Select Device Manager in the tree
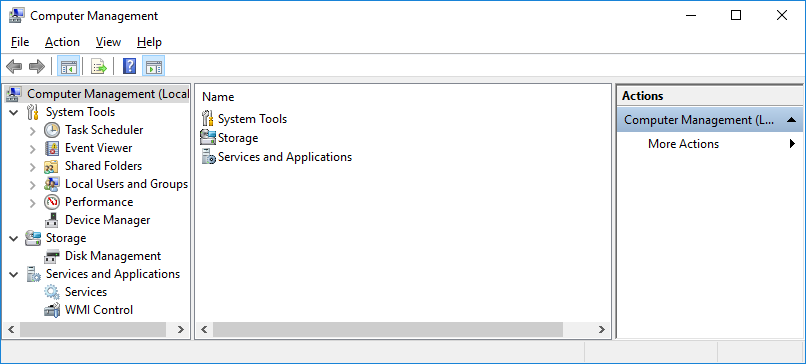 point(107,220)
